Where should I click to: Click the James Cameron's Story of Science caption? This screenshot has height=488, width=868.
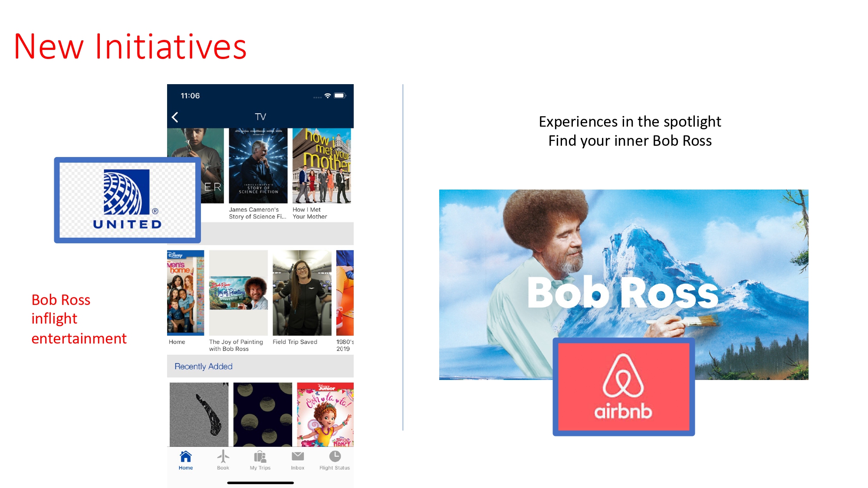pos(258,213)
